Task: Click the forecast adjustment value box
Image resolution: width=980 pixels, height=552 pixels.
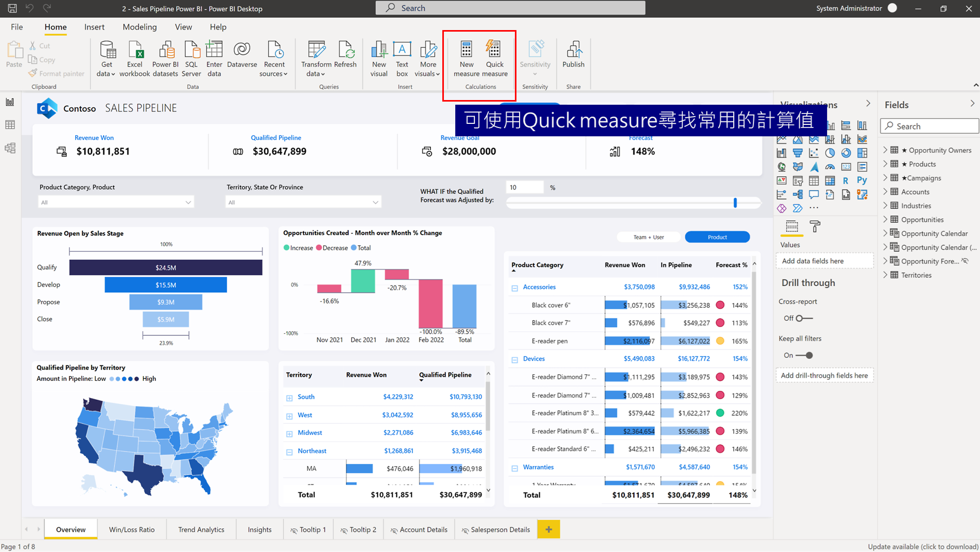Action: pyautogui.click(x=525, y=187)
